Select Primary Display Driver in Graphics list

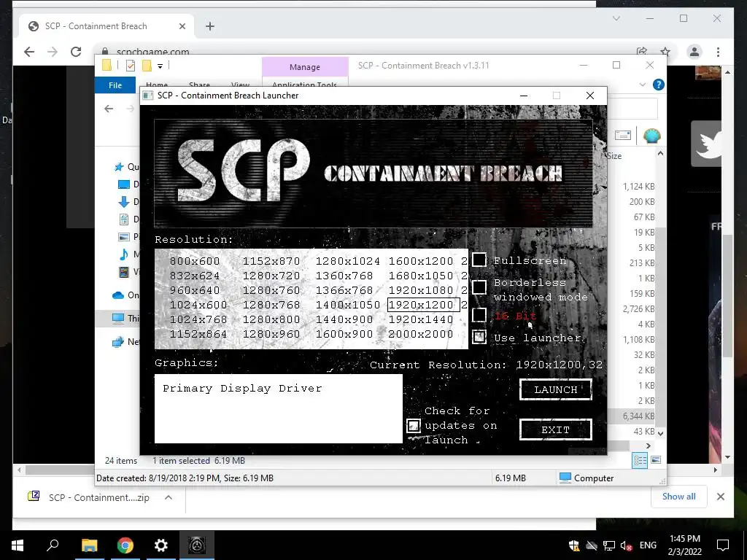242,389
